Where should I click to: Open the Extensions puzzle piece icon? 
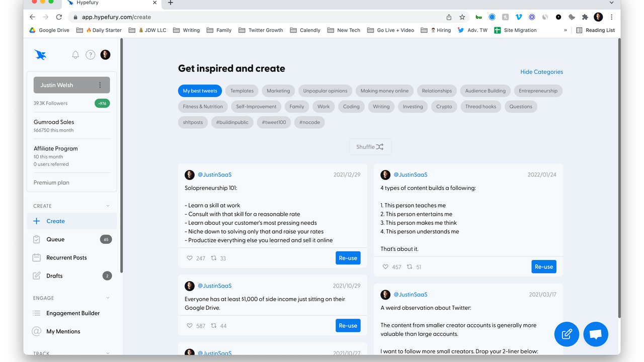pyautogui.click(x=585, y=17)
